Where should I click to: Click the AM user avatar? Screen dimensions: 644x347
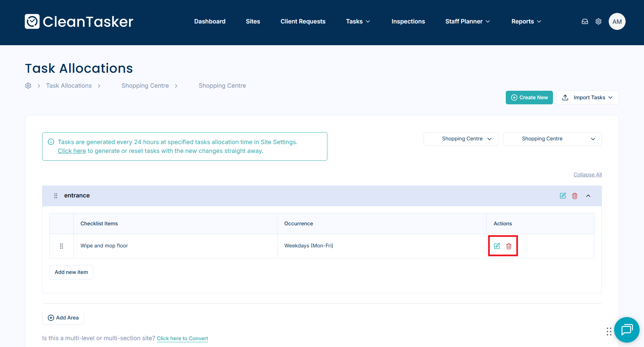pyautogui.click(x=617, y=21)
